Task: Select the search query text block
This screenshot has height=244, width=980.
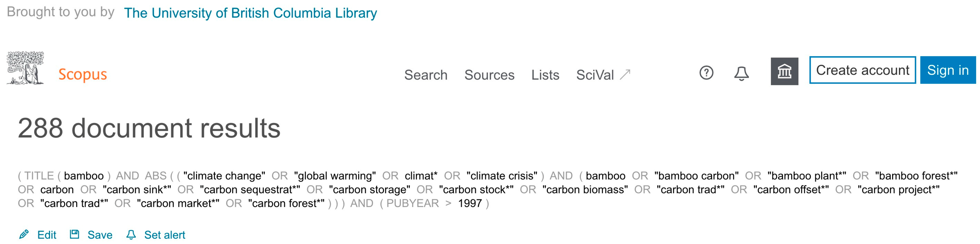Action: tap(487, 189)
